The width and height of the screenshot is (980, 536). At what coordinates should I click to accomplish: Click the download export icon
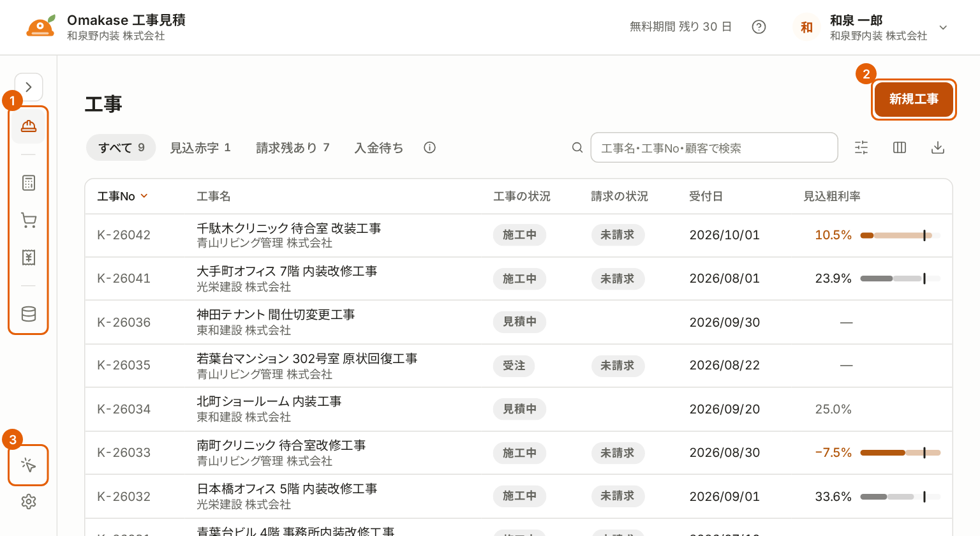(x=938, y=148)
